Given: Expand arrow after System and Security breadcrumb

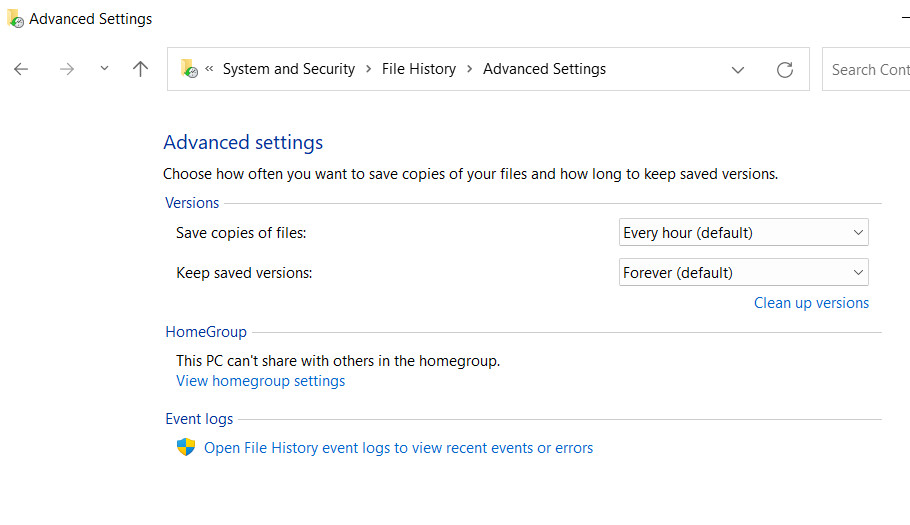Looking at the screenshot, I should pos(369,69).
